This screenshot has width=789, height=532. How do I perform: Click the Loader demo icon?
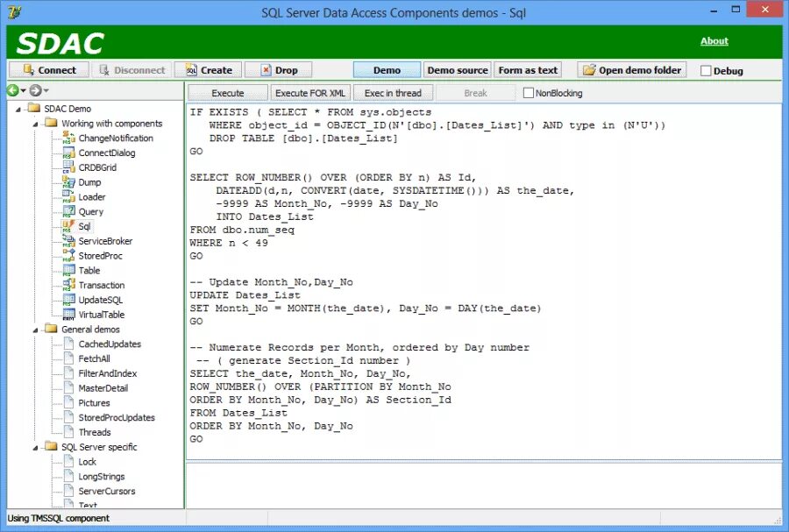coord(69,196)
